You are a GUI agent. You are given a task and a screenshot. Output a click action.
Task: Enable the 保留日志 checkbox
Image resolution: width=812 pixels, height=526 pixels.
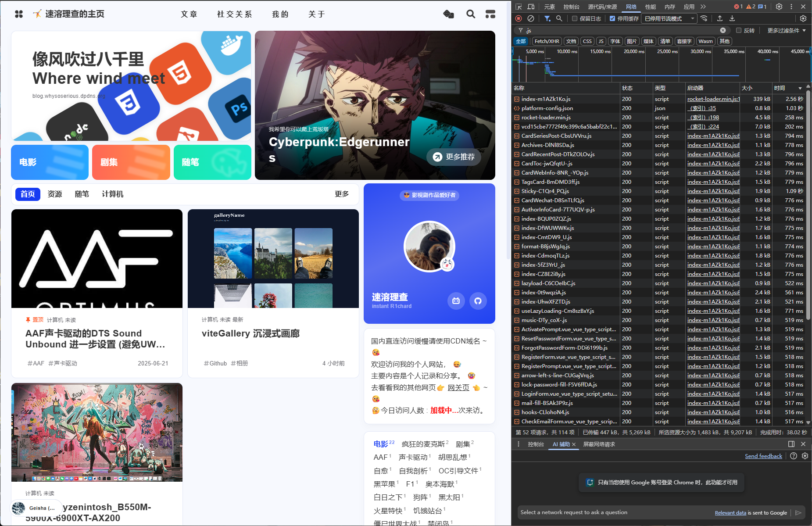[575, 18]
